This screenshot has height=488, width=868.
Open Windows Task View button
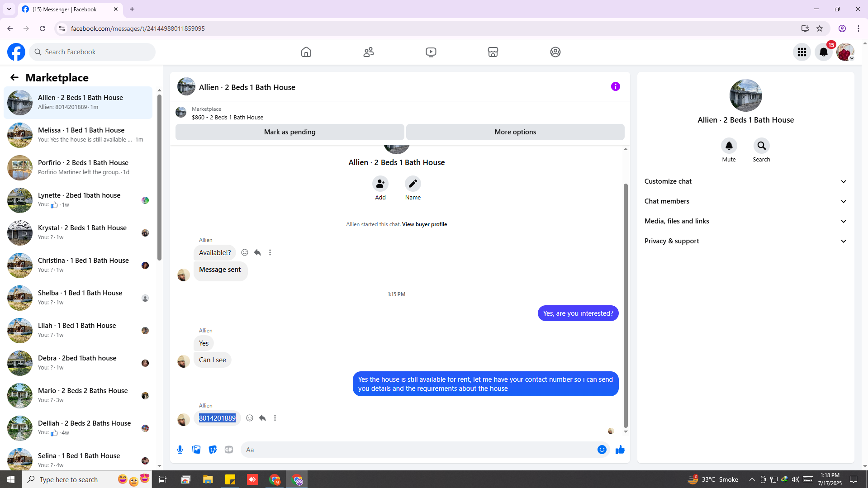[x=163, y=479]
